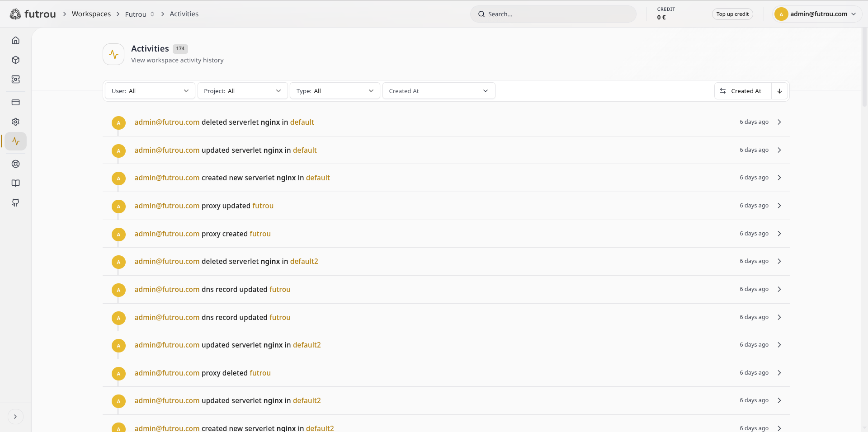The width and height of the screenshot is (868, 432).
Task: Click the Activities pulse icon in sidebar
Action: (16, 141)
